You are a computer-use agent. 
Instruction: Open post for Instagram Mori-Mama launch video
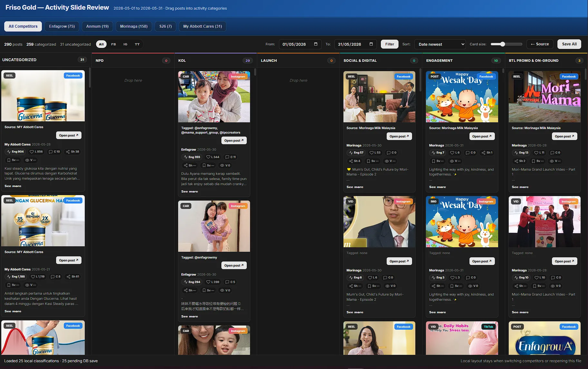point(564,261)
